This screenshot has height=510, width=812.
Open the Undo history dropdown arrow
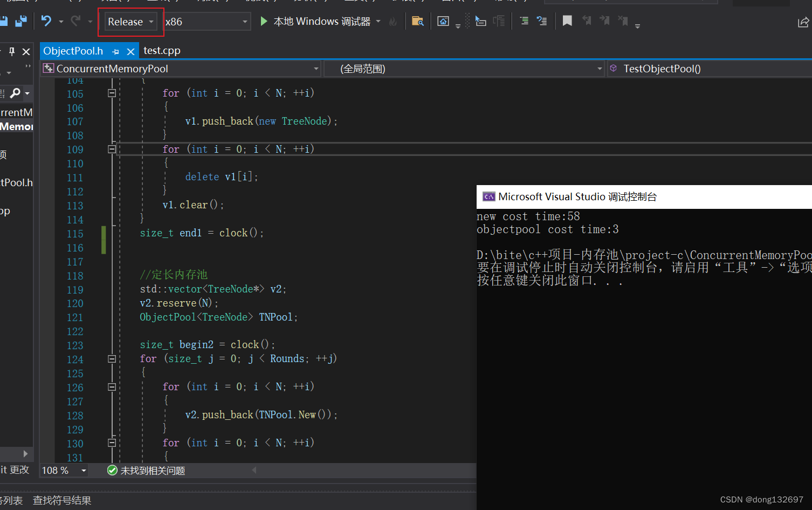pyautogui.click(x=61, y=22)
